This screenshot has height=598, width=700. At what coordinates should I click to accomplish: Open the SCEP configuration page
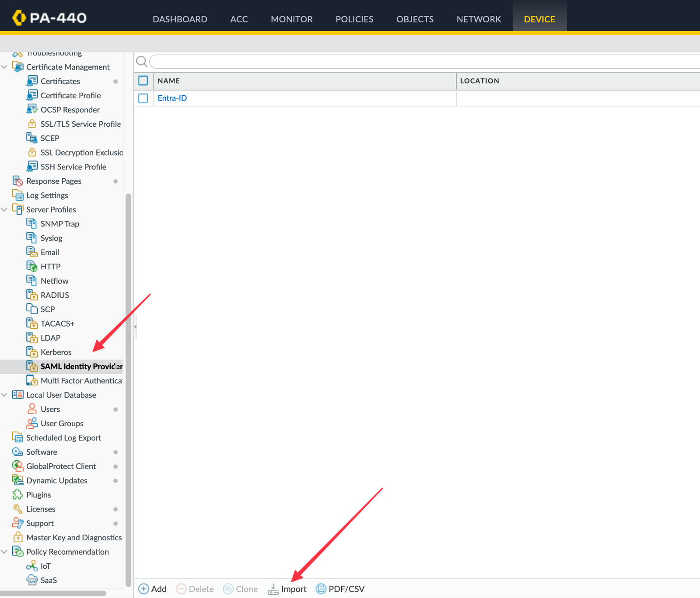(x=49, y=138)
